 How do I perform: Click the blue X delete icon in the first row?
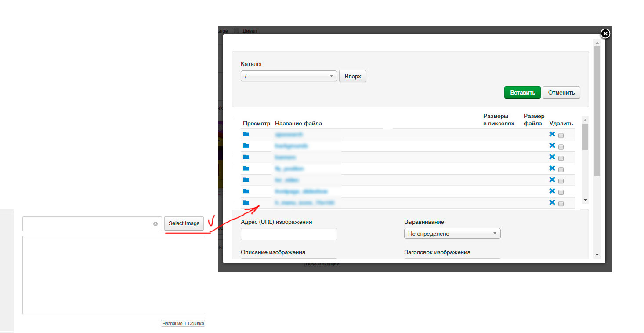point(552,134)
